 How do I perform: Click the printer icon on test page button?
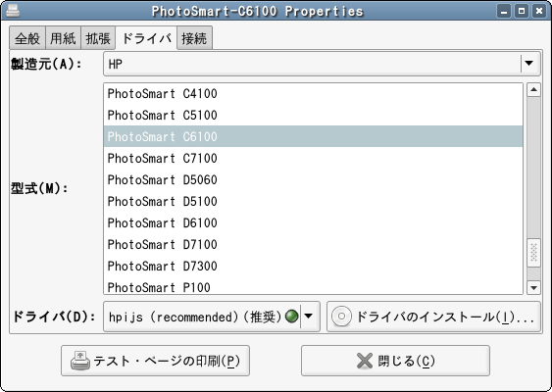[x=80, y=361]
